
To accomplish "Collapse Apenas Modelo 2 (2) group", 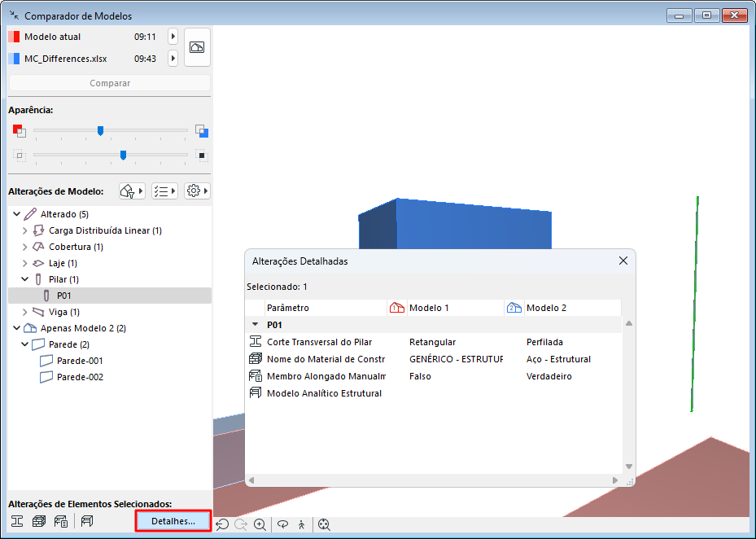I will point(17,328).
